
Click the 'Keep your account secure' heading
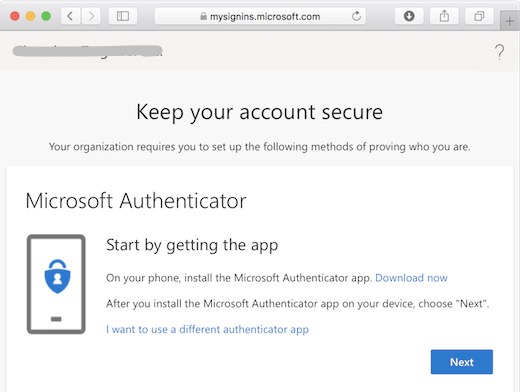click(259, 112)
